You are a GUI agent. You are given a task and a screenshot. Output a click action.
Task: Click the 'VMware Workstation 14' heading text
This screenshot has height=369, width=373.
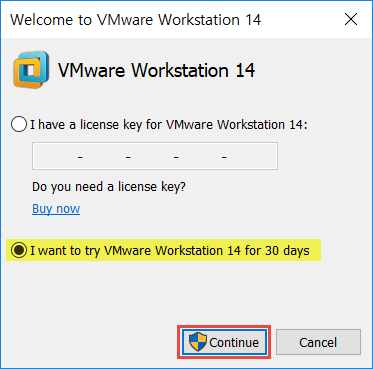coord(157,70)
